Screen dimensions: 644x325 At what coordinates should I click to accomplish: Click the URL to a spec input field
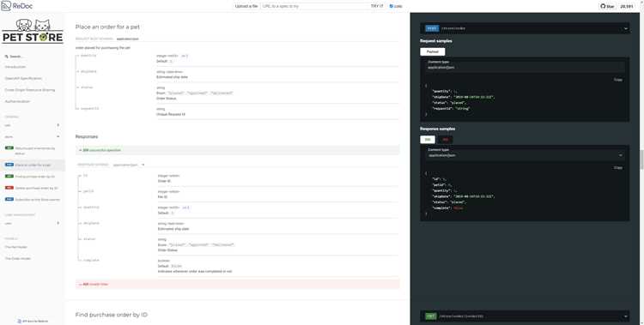pos(314,6)
